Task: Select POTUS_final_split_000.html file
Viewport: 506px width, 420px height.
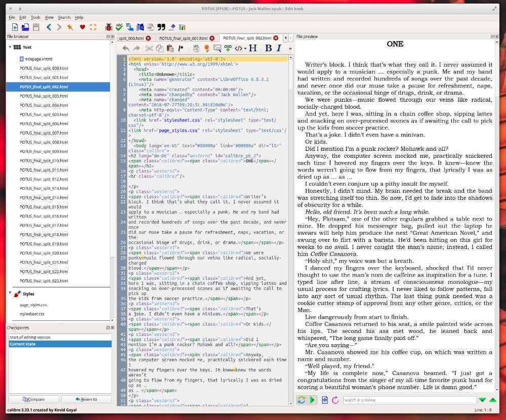Action: click(44, 68)
